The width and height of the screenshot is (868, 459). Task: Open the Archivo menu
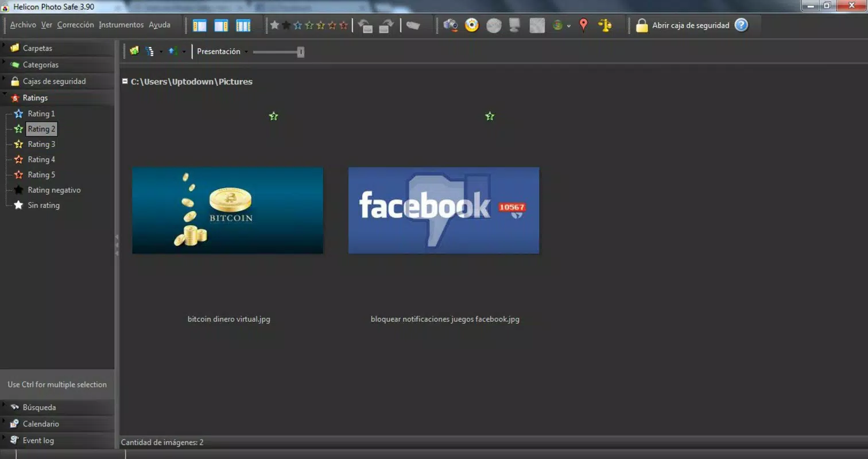pyautogui.click(x=23, y=25)
